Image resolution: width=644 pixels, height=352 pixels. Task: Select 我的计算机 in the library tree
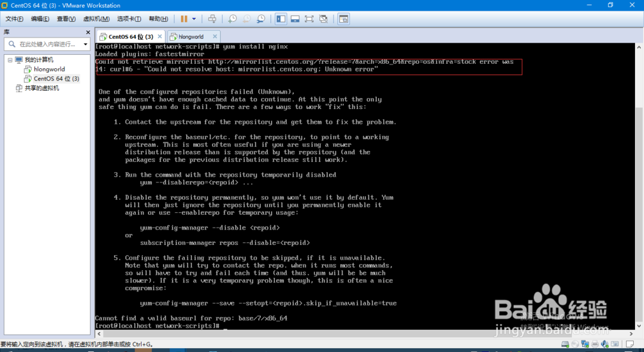pyautogui.click(x=39, y=60)
